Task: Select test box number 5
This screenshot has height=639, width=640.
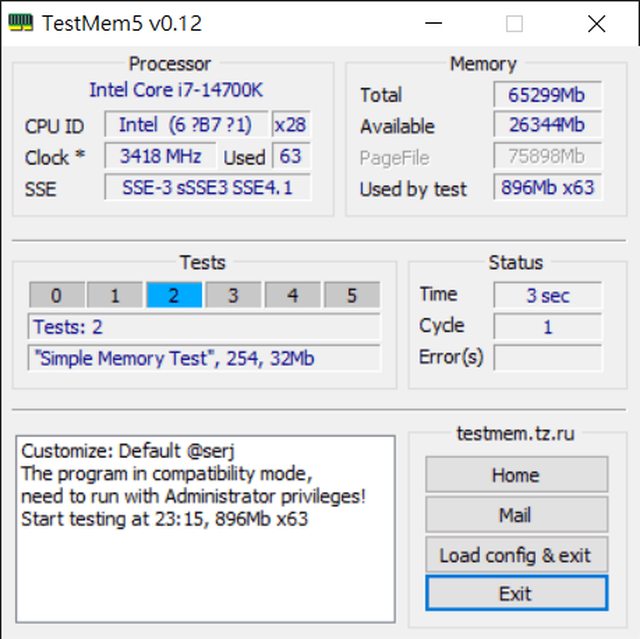Action: (351, 295)
